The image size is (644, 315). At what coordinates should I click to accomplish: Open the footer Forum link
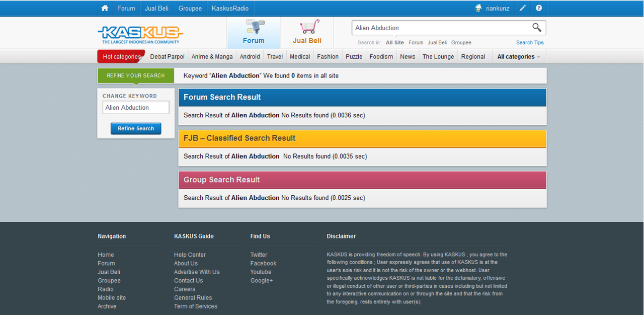[x=106, y=263]
